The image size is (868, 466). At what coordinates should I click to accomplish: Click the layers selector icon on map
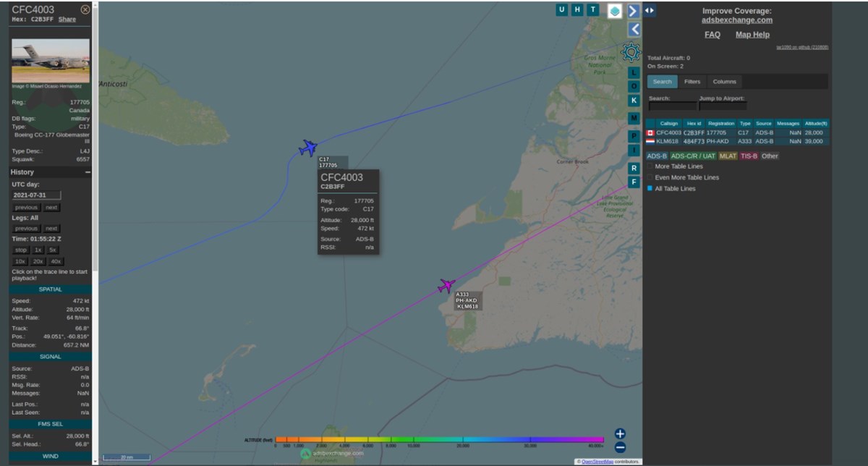(x=614, y=10)
